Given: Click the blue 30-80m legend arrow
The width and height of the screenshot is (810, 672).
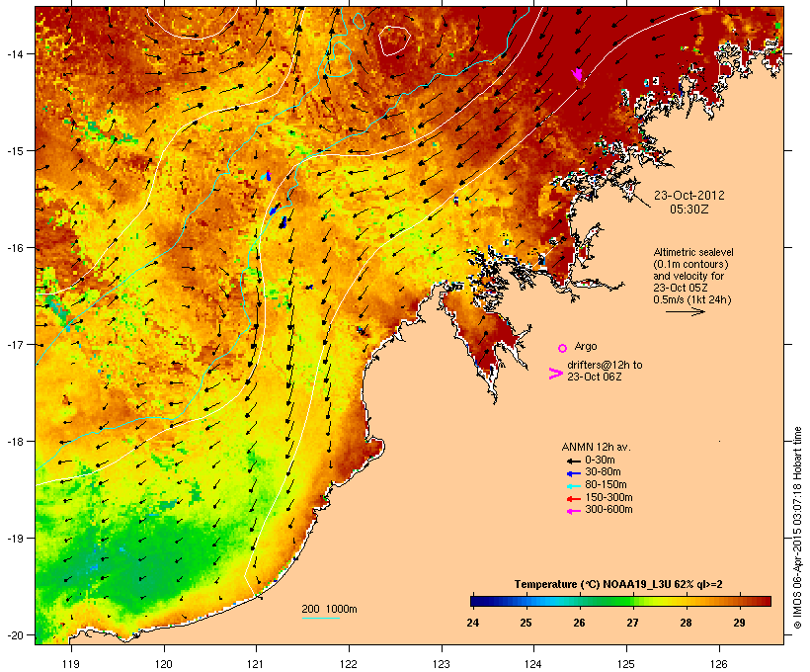Looking at the screenshot, I should [573, 473].
